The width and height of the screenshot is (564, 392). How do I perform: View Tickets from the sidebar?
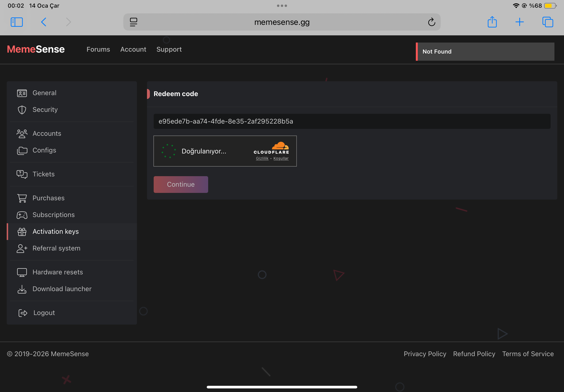click(x=72, y=174)
